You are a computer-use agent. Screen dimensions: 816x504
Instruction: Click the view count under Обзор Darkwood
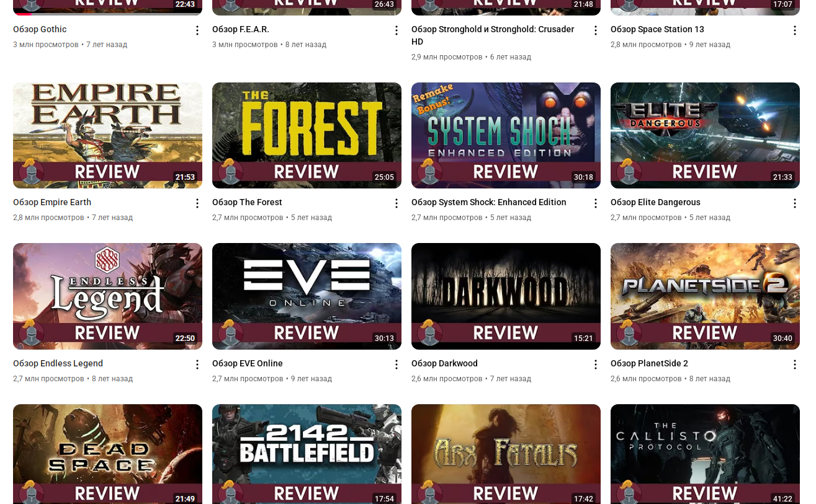click(x=447, y=379)
